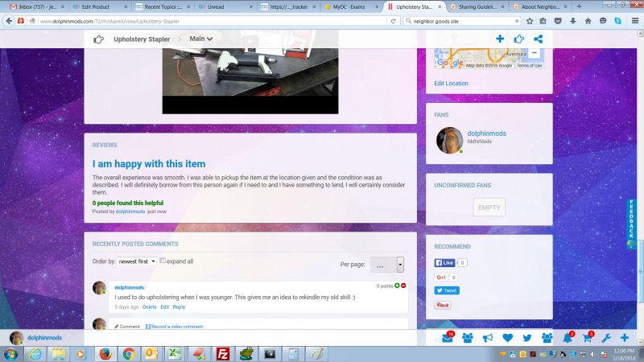The width and height of the screenshot is (644, 362).
Task: Click the Windows Start button
Action: click(10, 354)
